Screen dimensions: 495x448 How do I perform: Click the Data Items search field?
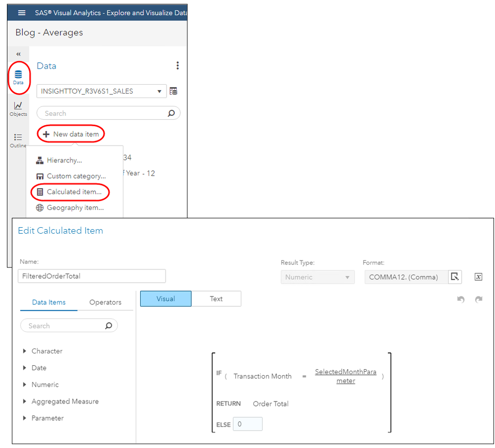click(69, 325)
